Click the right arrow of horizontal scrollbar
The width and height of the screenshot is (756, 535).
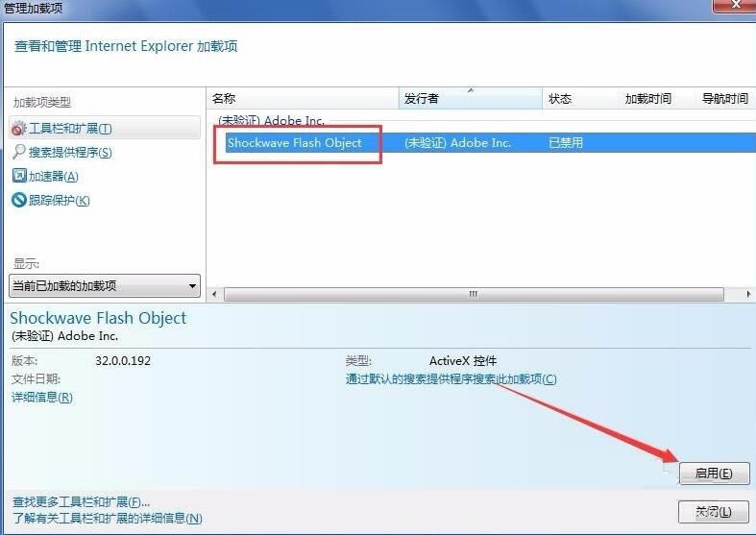pos(748,294)
